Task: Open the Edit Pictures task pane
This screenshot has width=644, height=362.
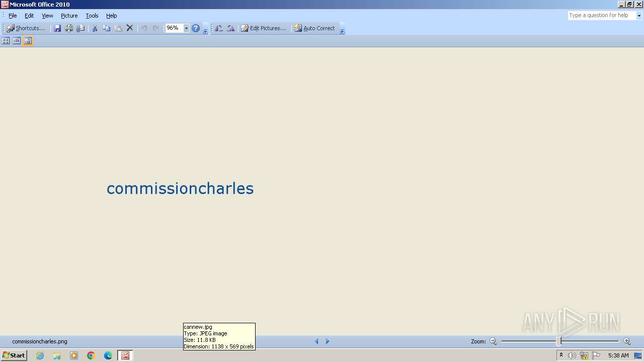Action: [x=263, y=28]
